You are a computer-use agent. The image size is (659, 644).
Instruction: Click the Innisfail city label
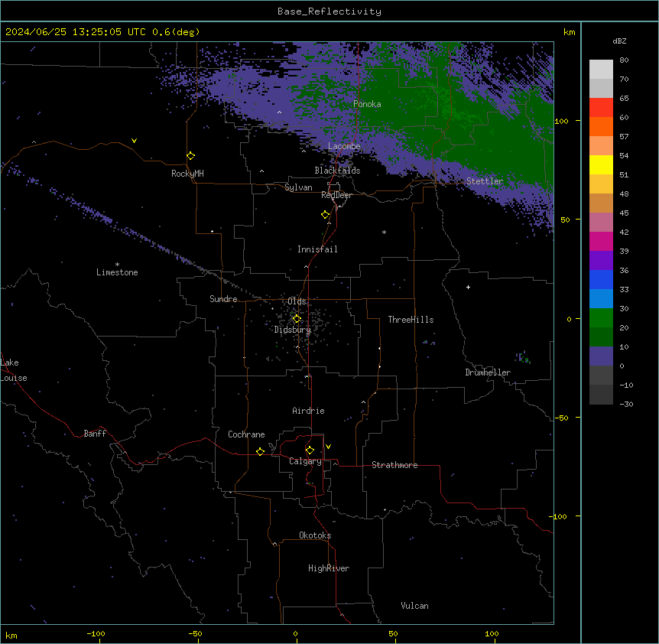click(317, 249)
